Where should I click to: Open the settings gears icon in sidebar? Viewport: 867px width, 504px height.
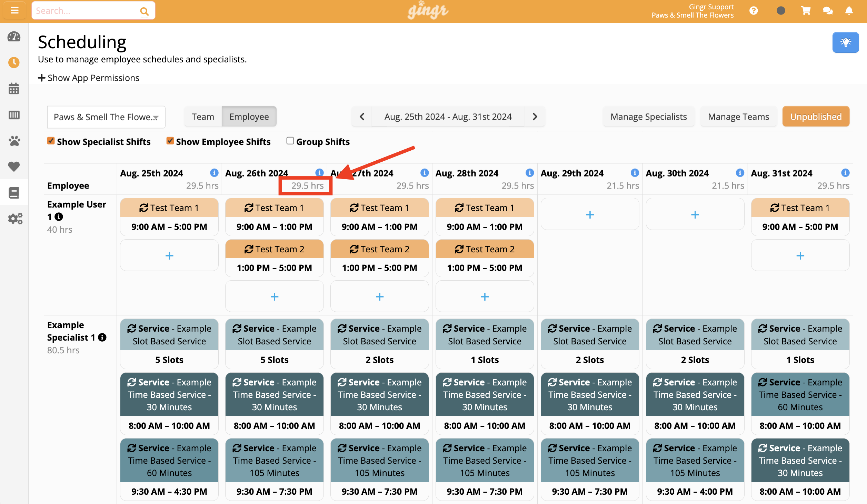[15, 219]
